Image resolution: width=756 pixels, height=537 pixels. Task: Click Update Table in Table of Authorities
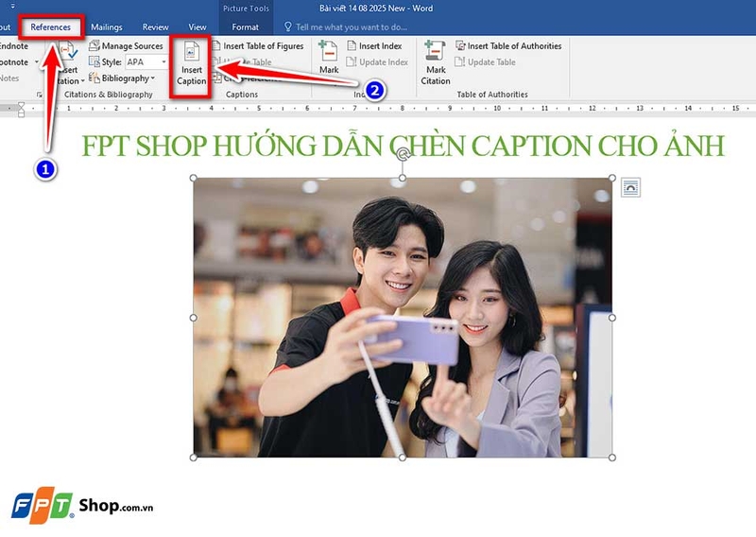coord(486,61)
